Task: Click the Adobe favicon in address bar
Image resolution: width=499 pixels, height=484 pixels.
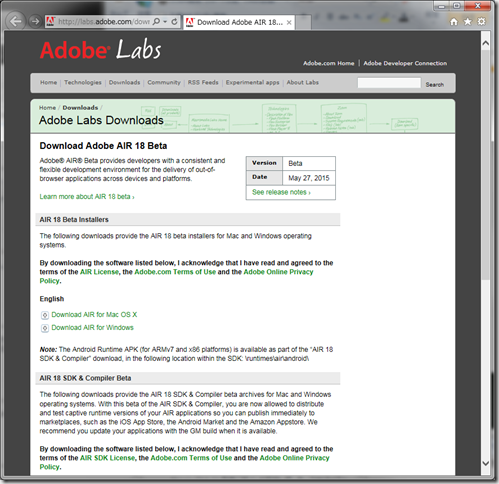Action: [50, 22]
